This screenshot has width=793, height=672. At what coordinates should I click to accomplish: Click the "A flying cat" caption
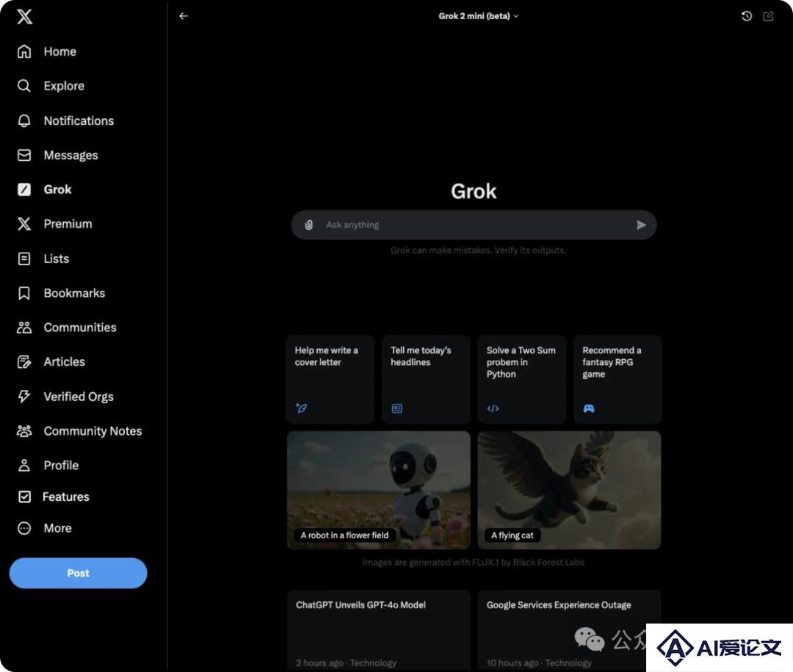pyautogui.click(x=513, y=535)
